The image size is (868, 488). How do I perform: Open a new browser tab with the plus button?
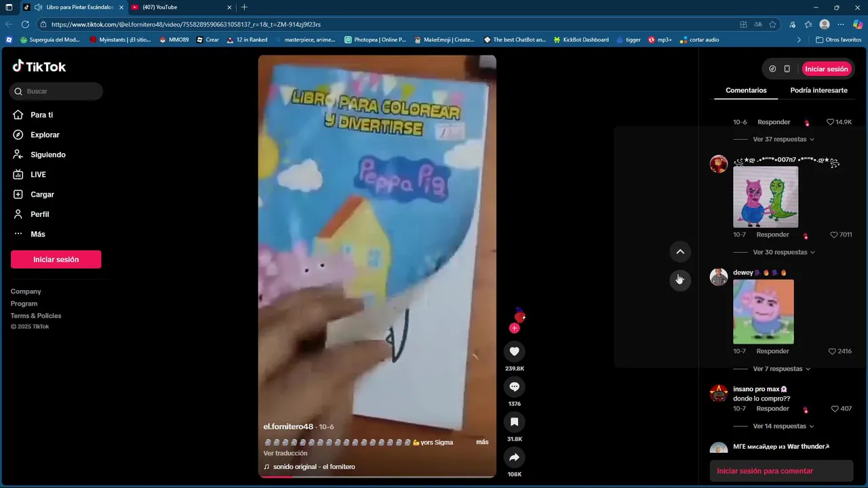(244, 7)
